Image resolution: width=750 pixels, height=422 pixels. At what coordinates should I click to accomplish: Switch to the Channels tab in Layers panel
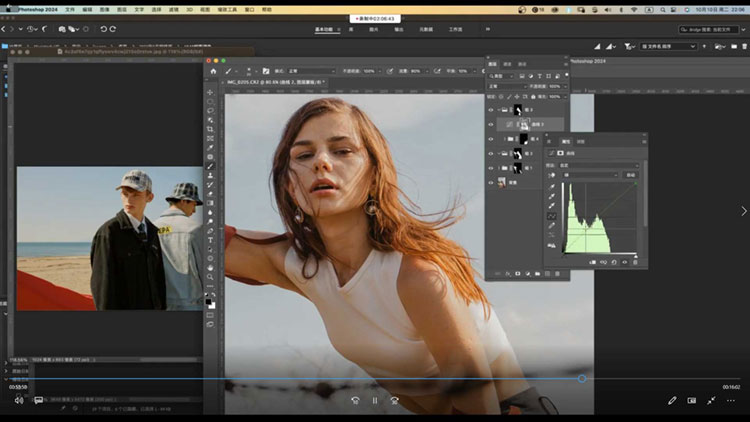coord(507,63)
